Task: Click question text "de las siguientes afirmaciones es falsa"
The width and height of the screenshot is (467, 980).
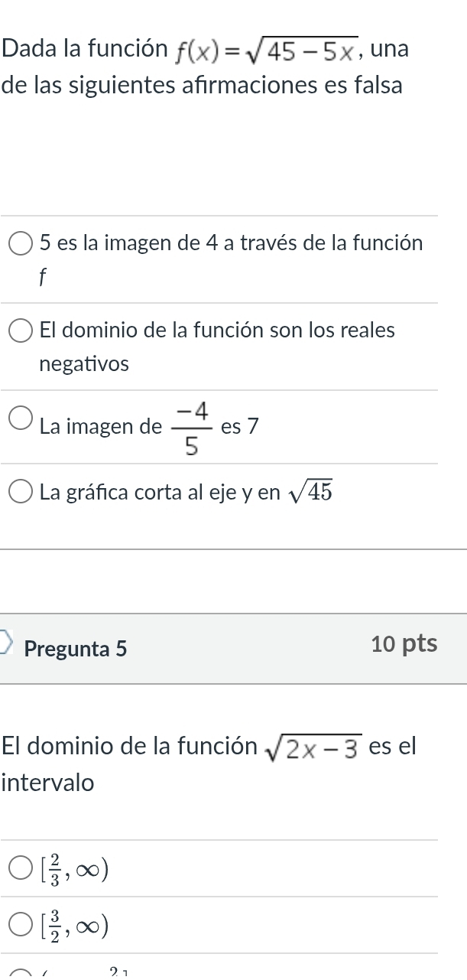Action: [202, 85]
